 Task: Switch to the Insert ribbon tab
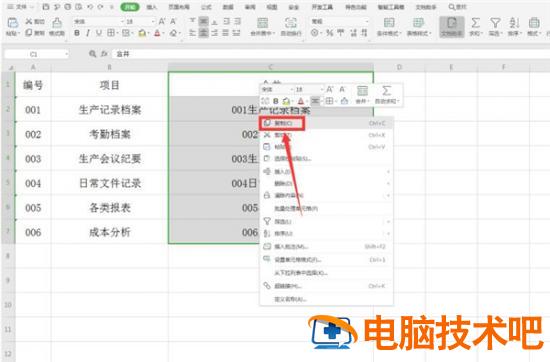(152, 7)
